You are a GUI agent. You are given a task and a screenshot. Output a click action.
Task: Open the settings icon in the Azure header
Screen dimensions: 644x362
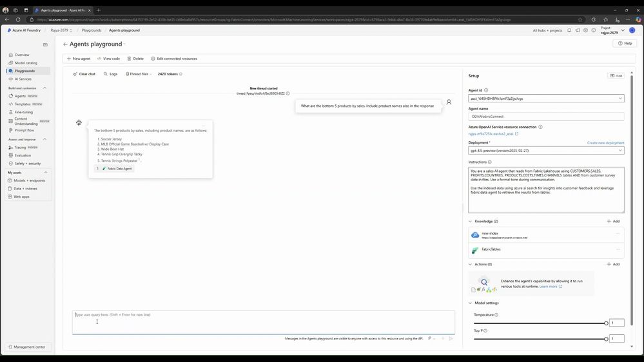click(x=586, y=30)
